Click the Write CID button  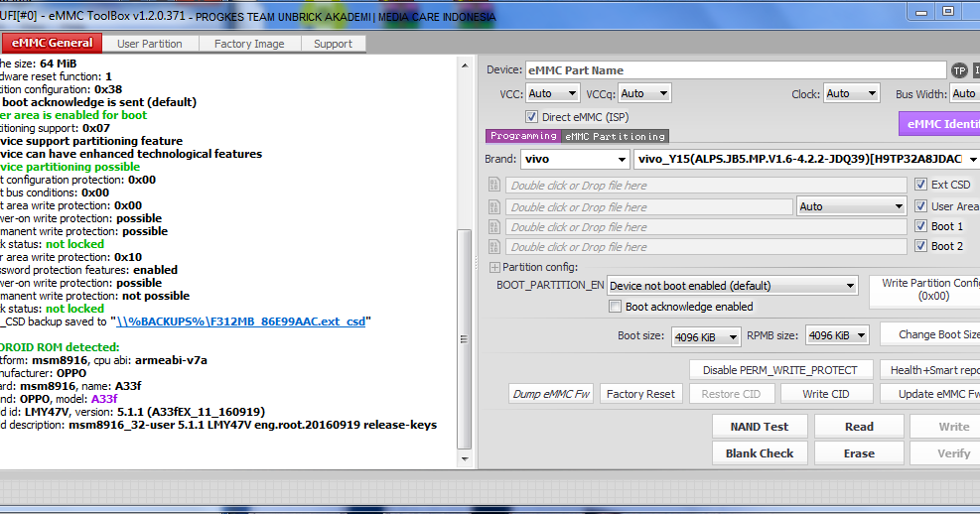coord(826,394)
